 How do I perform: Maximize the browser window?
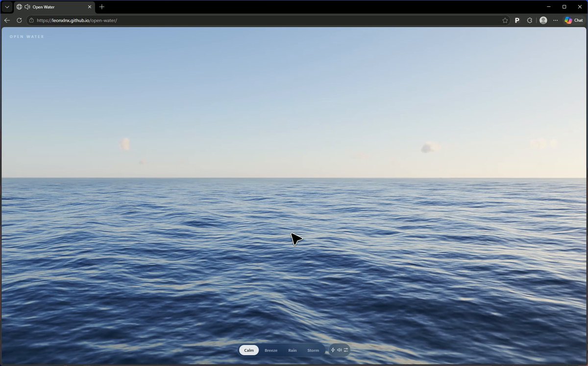pyautogui.click(x=564, y=7)
